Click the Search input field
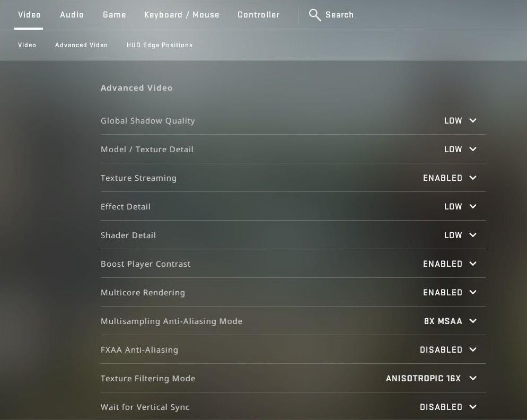This screenshot has width=527, height=420. [x=340, y=15]
